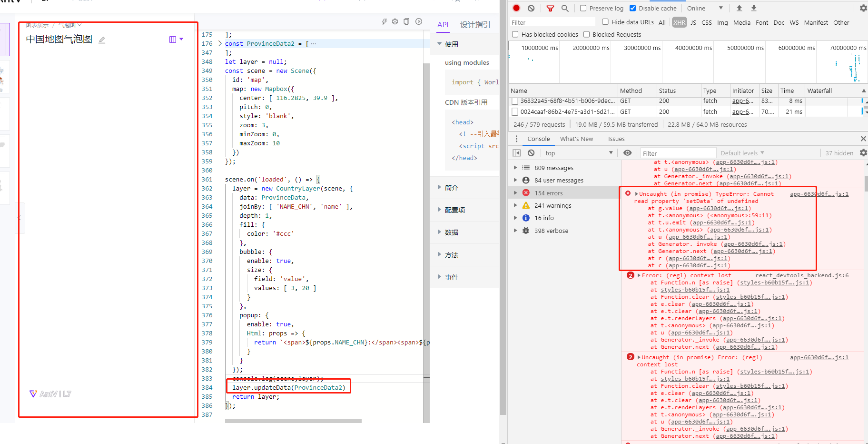Open DevTools settings via the gear icon
868x444 pixels.
(x=863, y=8)
